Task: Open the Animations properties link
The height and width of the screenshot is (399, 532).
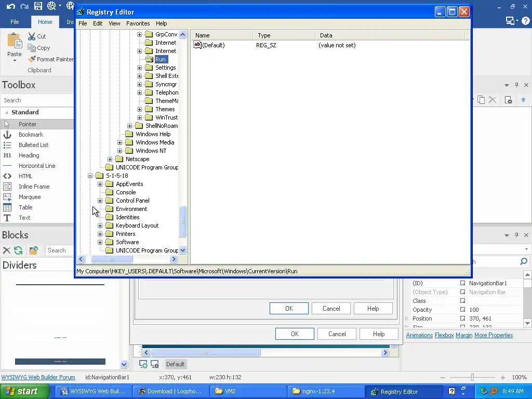Action: pyautogui.click(x=419, y=335)
